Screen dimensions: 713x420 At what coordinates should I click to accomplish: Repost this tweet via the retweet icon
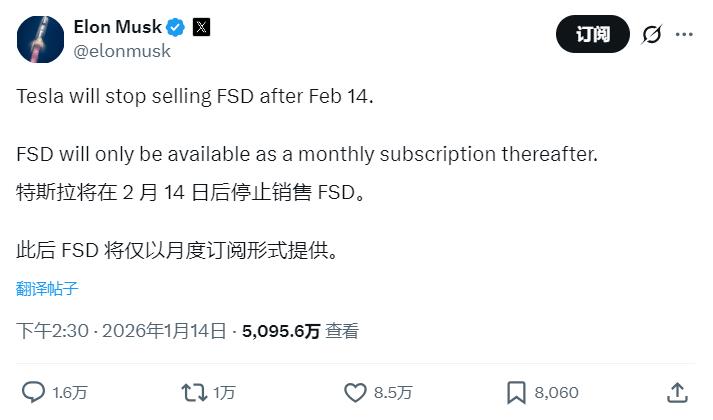point(193,392)
